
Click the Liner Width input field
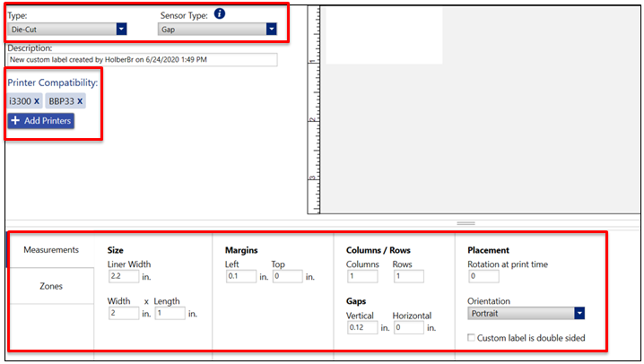(x=124, y=276)
